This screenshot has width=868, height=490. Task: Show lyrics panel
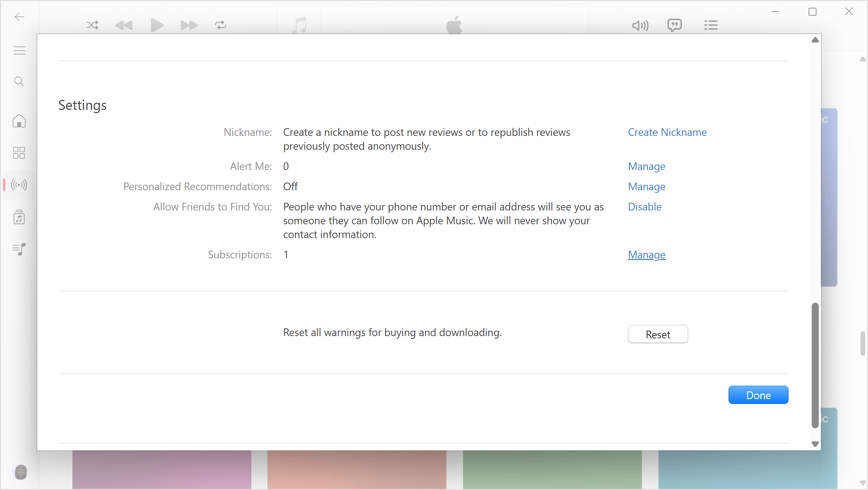point(674,25)
